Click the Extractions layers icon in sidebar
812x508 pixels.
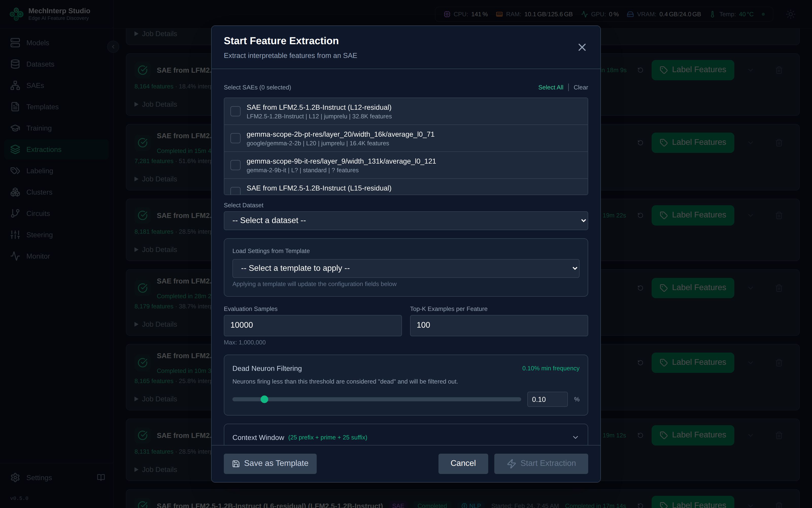pos(15,150)
